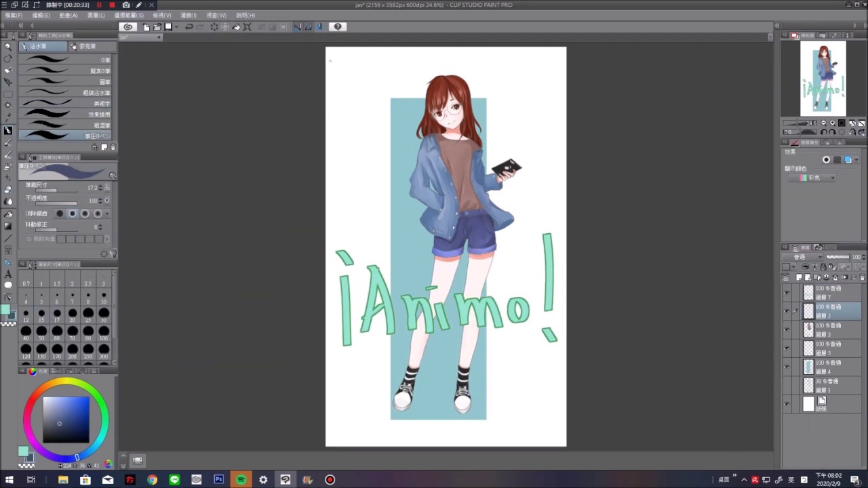Screen dimensions: 868x488
Task: Select the rectangular Selection area tool
Action: point(8,94)
